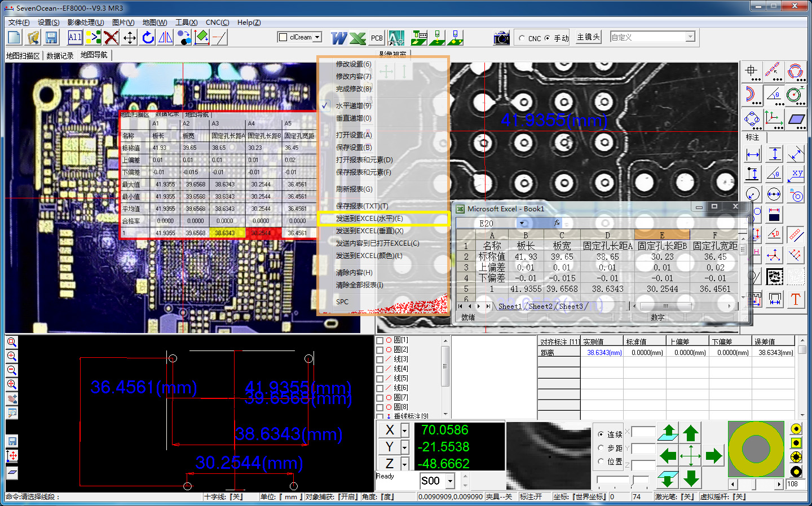Click the save floppy disk icon

click(x=51, y=38)
